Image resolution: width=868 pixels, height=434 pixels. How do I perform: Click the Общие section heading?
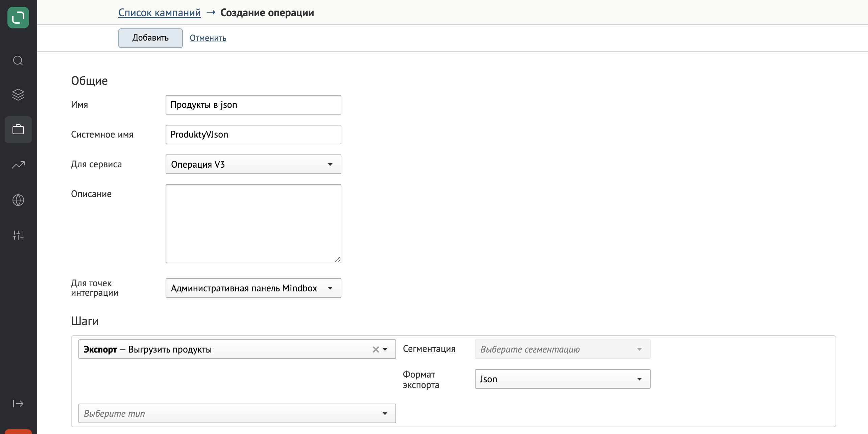pos(89,81)
